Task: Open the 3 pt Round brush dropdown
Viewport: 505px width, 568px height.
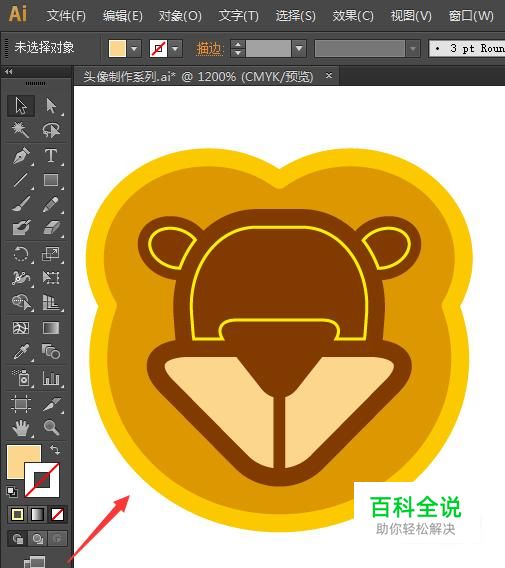Action: click(467, 49)
